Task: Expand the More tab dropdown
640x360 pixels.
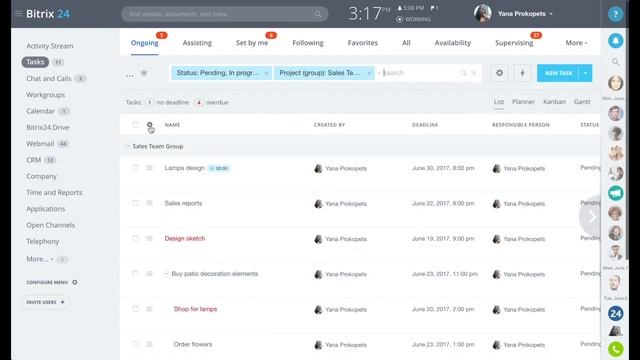Action: (576, 42)
